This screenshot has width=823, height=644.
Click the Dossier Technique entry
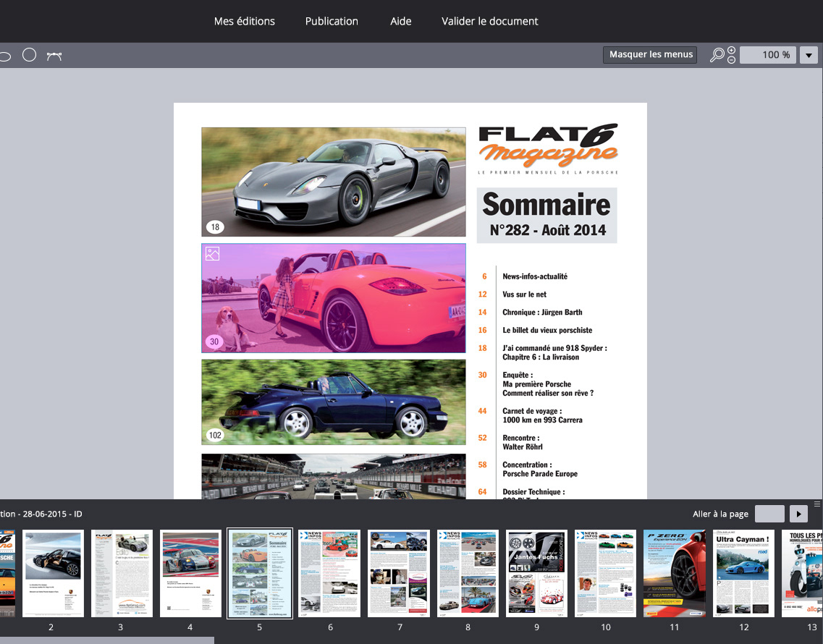[533, 492]
